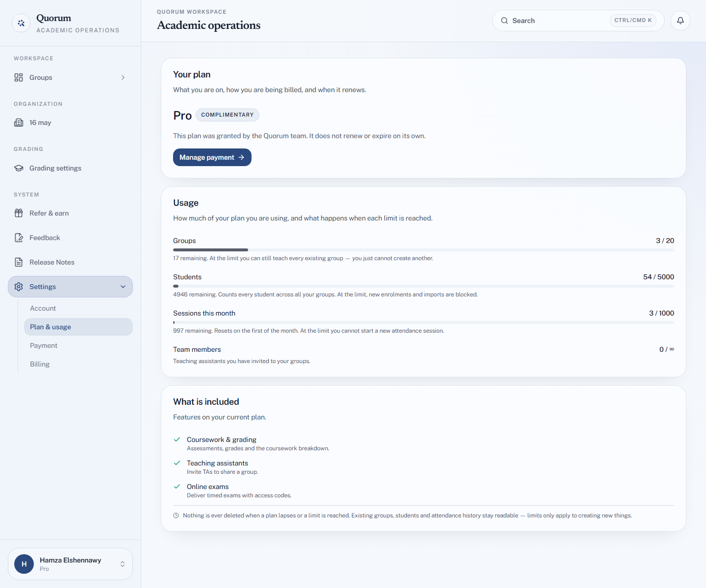Viewport: 706px width, 588px height.
Task: Go to the Payment settings page
Action: (78, 345)
